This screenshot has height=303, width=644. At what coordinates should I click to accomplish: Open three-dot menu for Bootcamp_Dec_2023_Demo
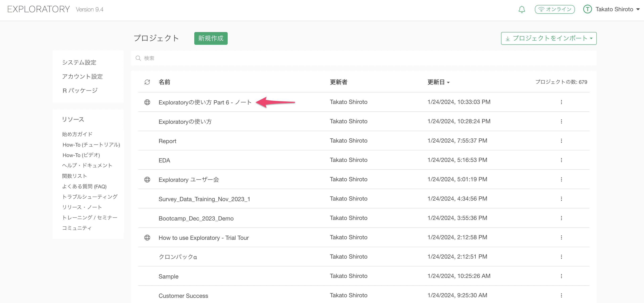pos(561,218)
